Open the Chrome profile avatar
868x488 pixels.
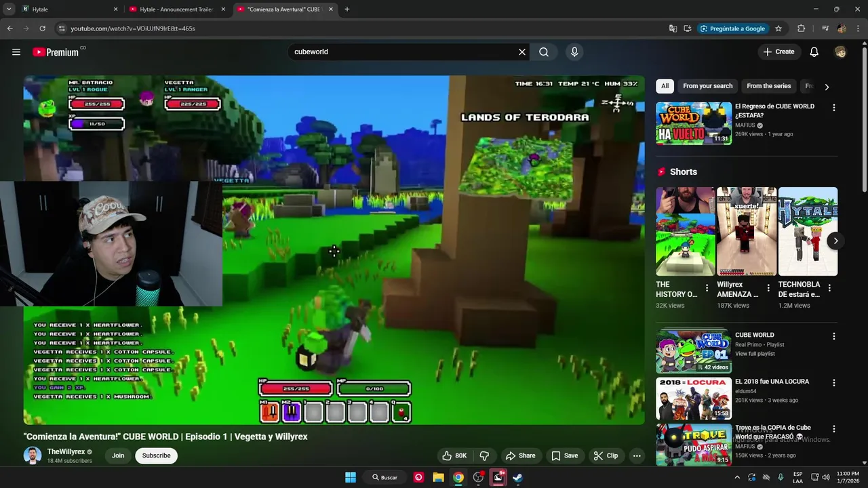click(x=842, y=28)
